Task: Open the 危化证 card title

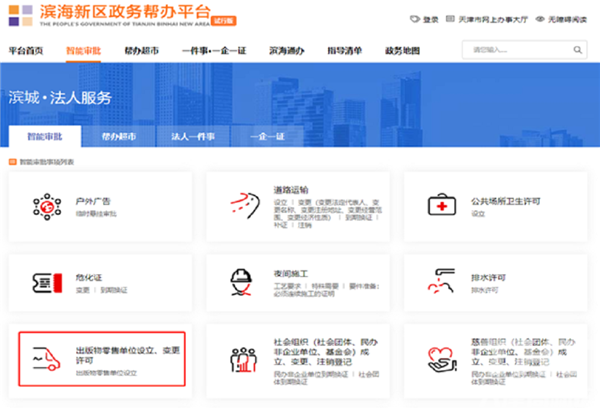Action: [89, 277]
